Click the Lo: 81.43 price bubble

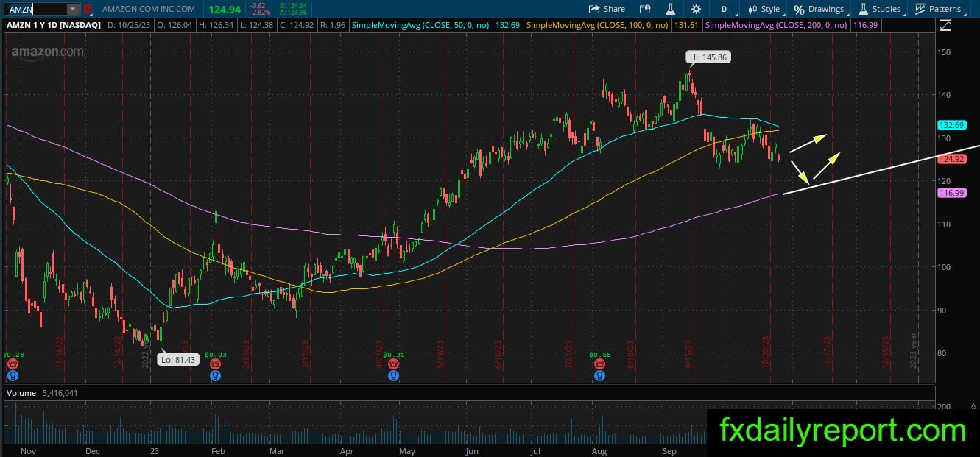click(178, 360)
